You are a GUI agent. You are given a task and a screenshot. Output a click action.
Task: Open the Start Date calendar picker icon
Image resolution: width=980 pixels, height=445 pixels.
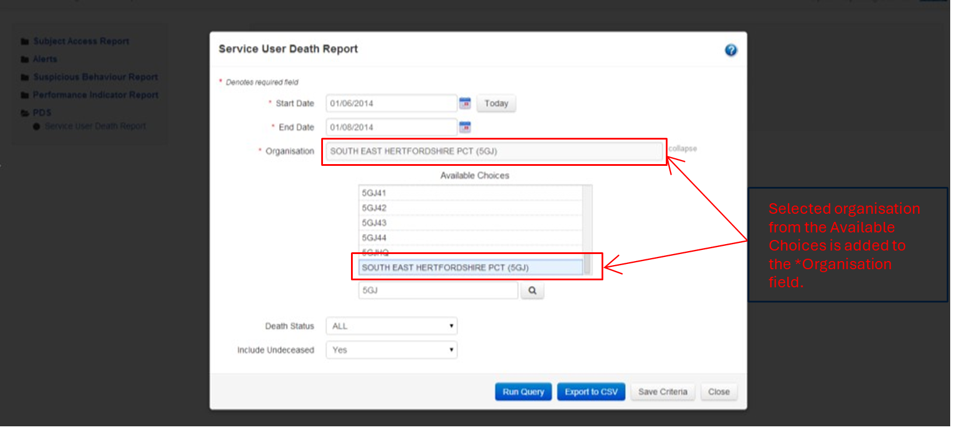point(465,103)
